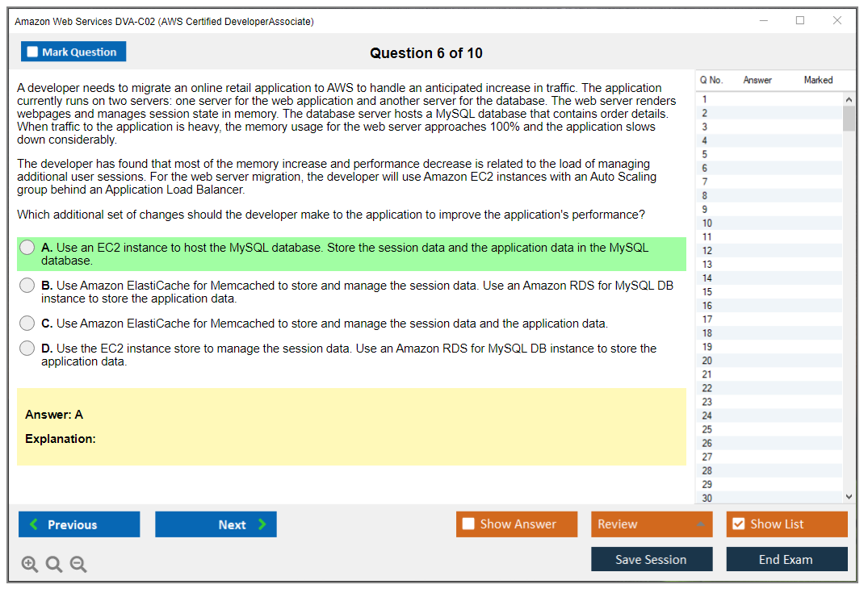The width and height of the screenshot is (868, 593).
Task: Select answer option A radio button
Action: [x=27, y=248]
